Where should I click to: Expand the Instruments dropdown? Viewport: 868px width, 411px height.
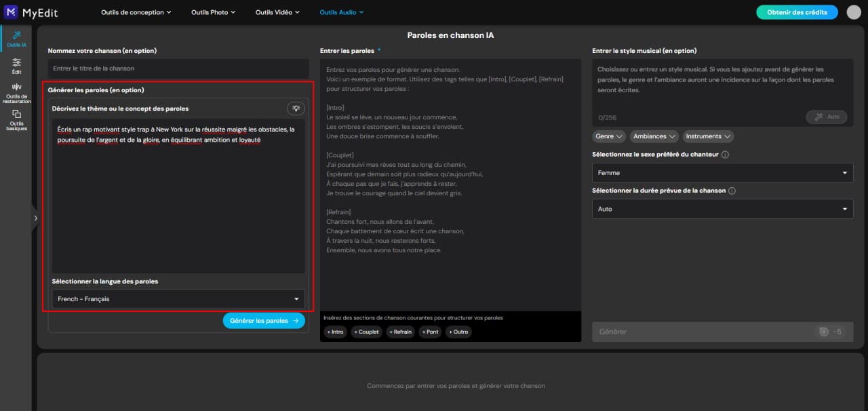(x=708, y=136)
